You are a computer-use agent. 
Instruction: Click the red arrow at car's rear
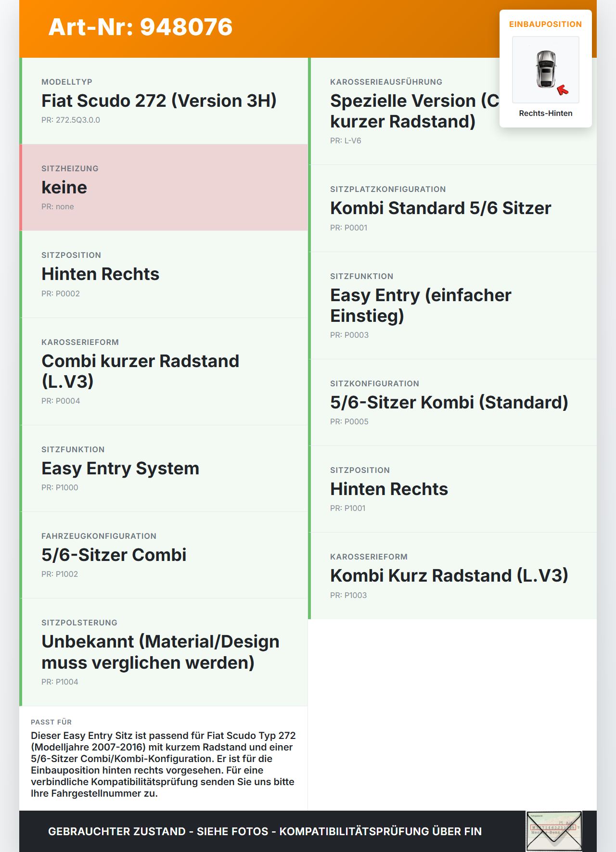pos(563,90)
